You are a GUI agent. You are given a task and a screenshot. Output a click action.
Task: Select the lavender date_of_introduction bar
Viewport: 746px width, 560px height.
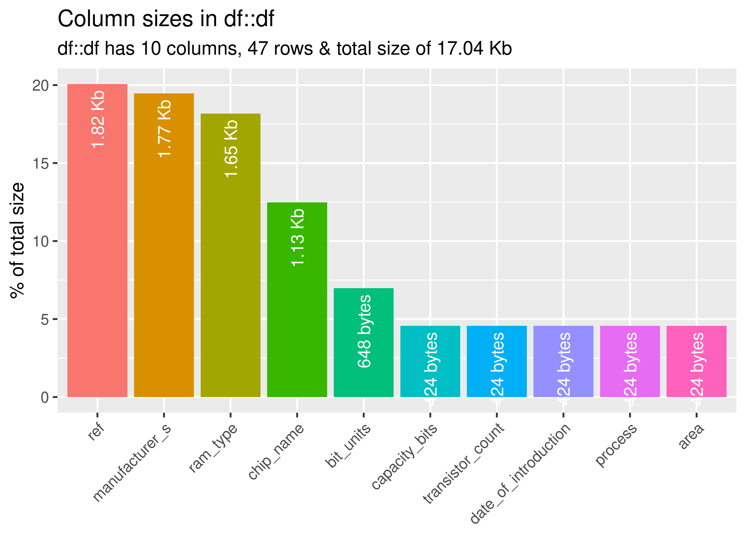(x=564, y=361)
